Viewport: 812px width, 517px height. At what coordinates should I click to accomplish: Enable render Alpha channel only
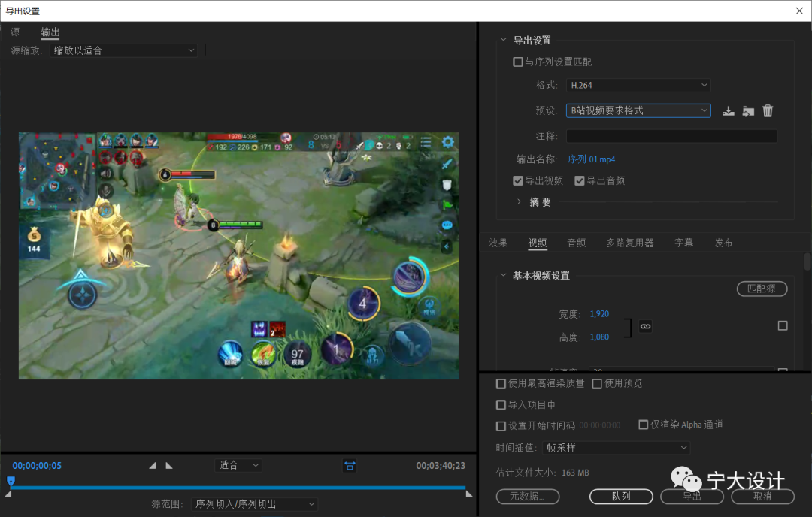(x=643, y=425)
